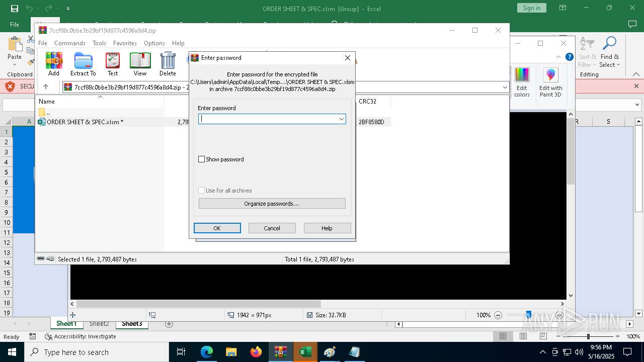Click Edit with Paint 3D
The height and width of the screenshot is (362, 644).
[x=550, y=82]
